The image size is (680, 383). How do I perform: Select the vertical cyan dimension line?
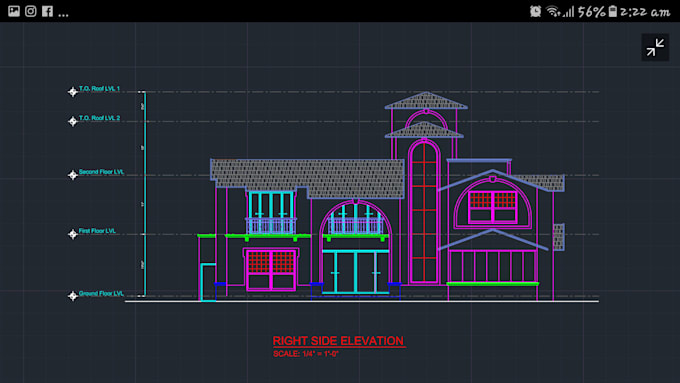coord(145,194)
